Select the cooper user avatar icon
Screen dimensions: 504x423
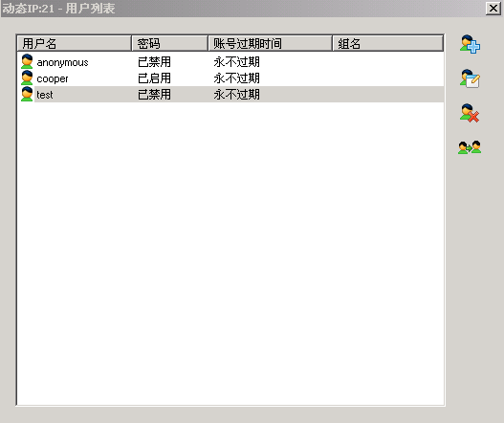(x=27, y=78)
